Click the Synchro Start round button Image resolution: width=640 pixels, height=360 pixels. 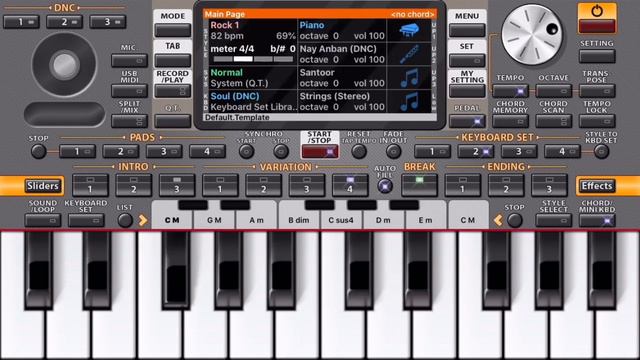click(x=247, y=152)
